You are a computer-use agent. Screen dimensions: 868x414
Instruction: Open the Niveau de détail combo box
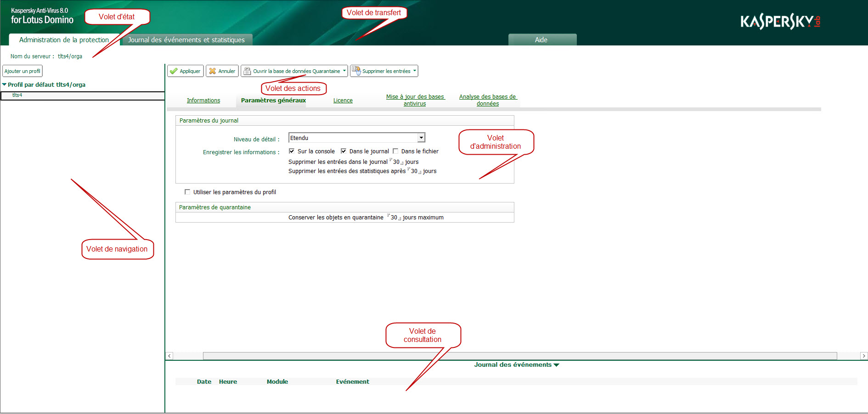point(357,138)
